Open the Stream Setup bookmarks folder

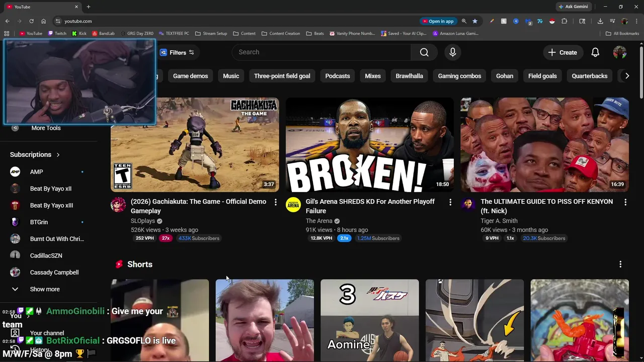click(x=211, y=34)
